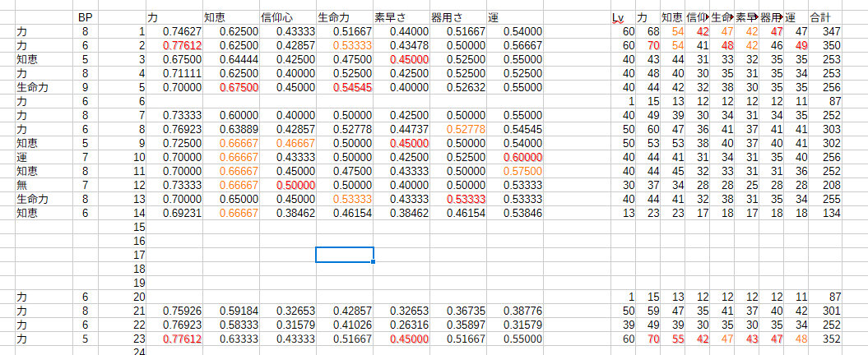868x355 pixels.
Task: Select the 合計 header cell
Action: [x=825, y=18]
